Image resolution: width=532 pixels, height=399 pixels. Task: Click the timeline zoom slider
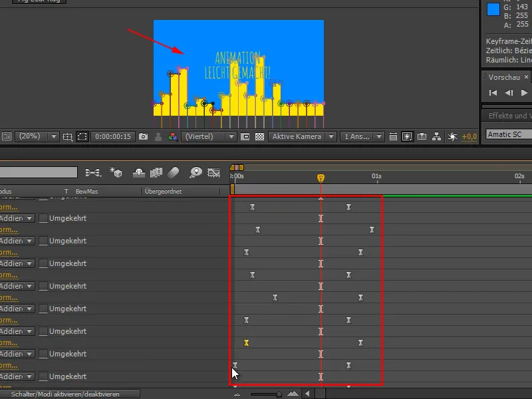[x=267, y=394]
